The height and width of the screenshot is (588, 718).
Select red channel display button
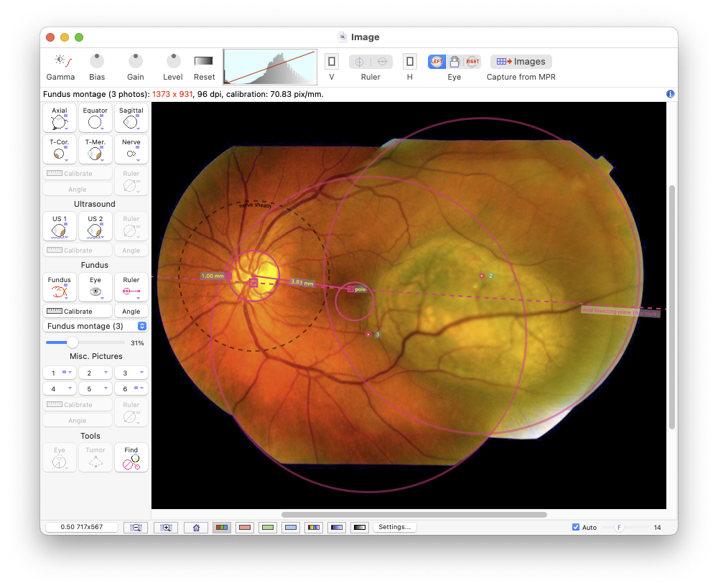(x=245, y=528)
